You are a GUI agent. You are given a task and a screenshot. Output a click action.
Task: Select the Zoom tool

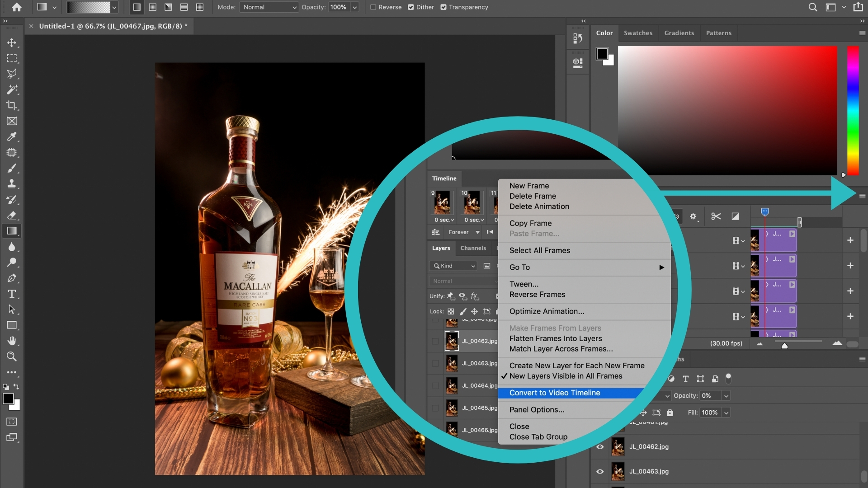[x=12, y=357]
